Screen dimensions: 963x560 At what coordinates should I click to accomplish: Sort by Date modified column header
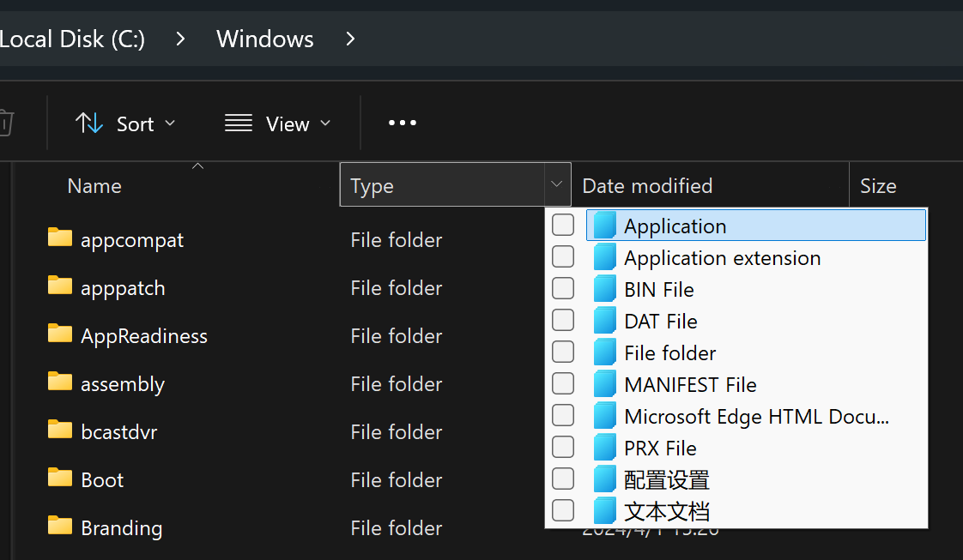pos(647,186)
